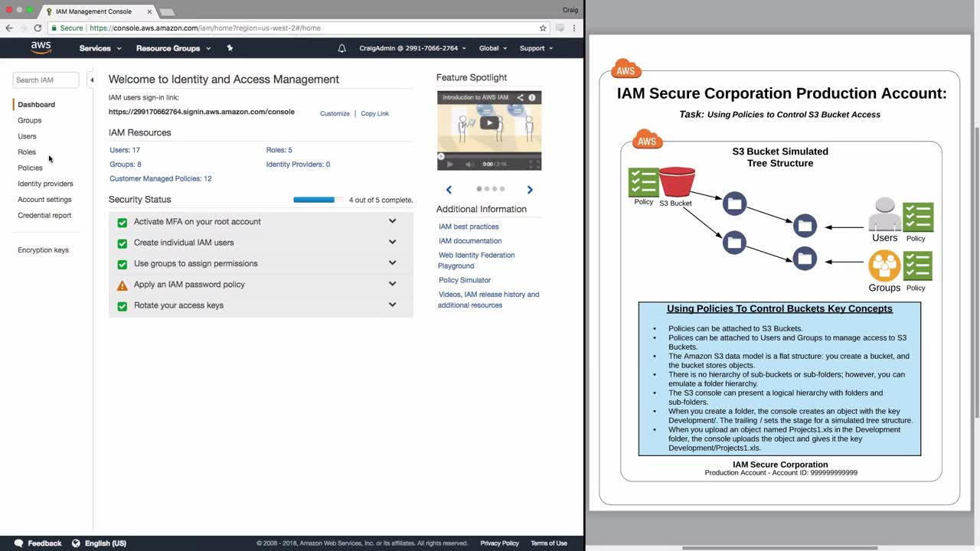The height and width of the screenshot is (551, 980).
Task: Expand the Rotate your access keys row
Action: (260, 305)
